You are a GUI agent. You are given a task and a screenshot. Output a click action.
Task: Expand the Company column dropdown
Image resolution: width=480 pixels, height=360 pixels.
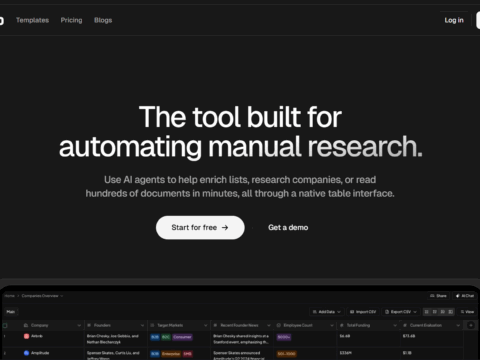[79, 325]
